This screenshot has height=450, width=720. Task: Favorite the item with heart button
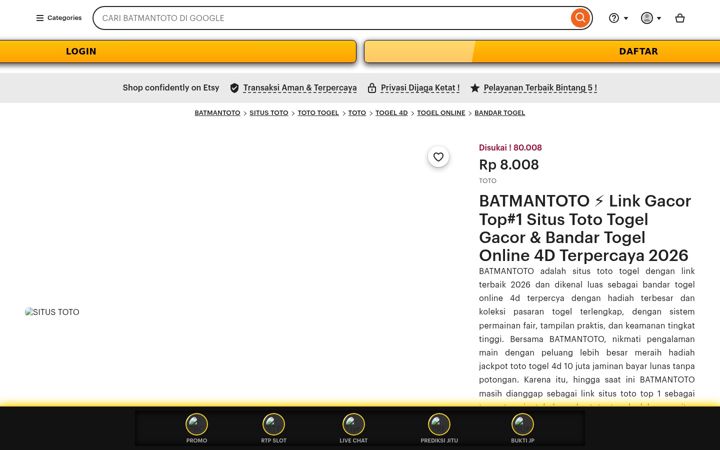point(439,157)
